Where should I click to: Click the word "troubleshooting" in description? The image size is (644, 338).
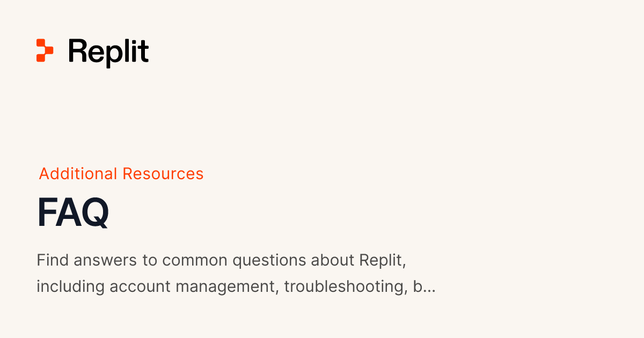pyautogui.click(x=344, y=286)
